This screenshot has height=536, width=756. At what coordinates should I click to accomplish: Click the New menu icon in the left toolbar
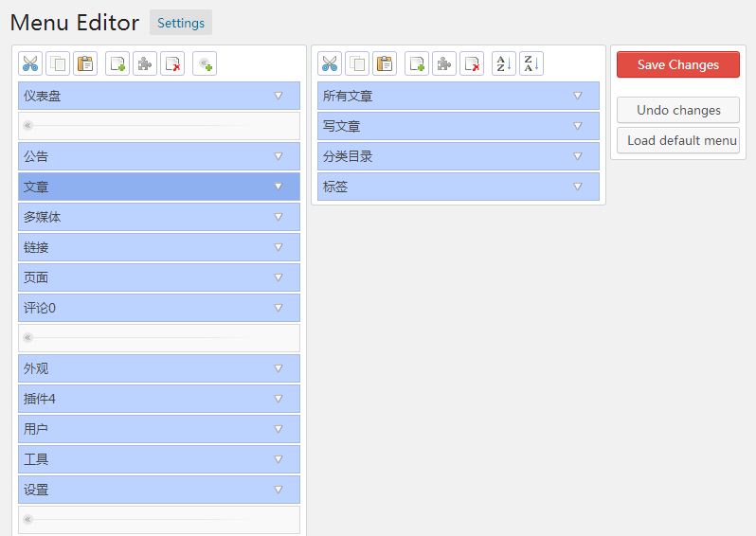pos(117,63)
